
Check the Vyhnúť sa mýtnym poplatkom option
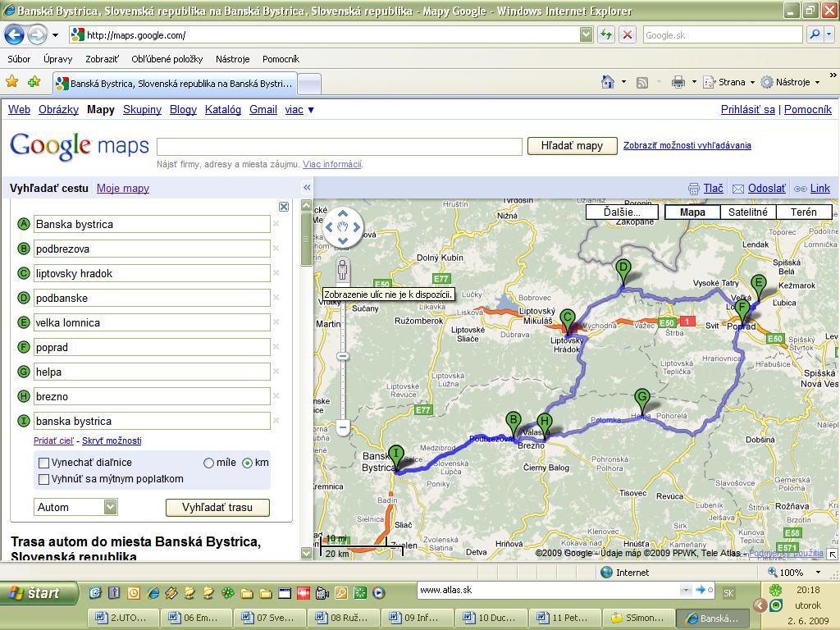(x=44, y=479)
